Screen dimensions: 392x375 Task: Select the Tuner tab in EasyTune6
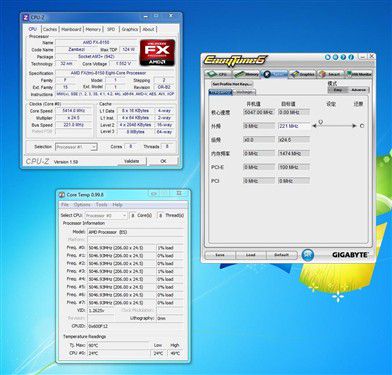pyautogui.click(x=274, y=74)
